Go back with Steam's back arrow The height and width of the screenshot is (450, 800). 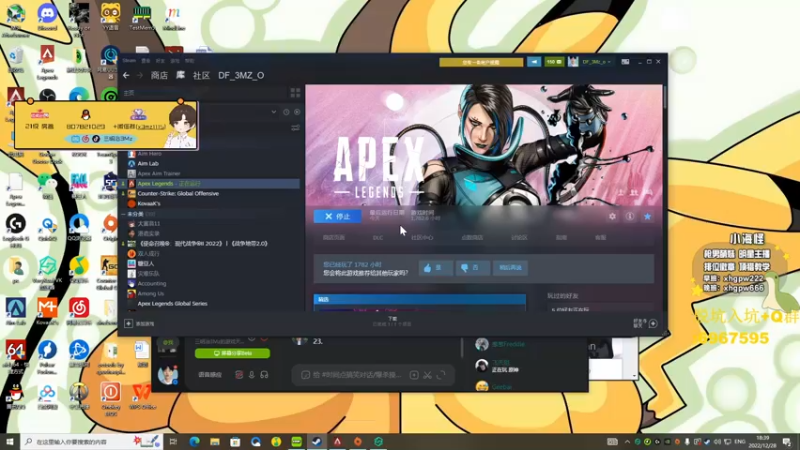tap(126, 76)
